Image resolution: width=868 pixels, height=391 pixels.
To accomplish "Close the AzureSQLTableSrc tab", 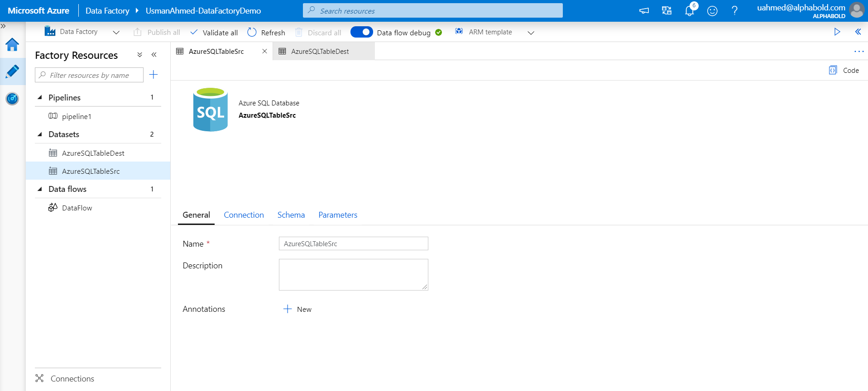I will coord(264,51).
